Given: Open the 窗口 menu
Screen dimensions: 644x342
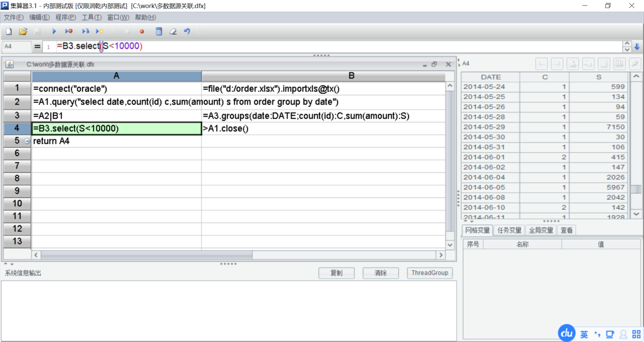Looking at the screenshot, I should coord(118,17).
